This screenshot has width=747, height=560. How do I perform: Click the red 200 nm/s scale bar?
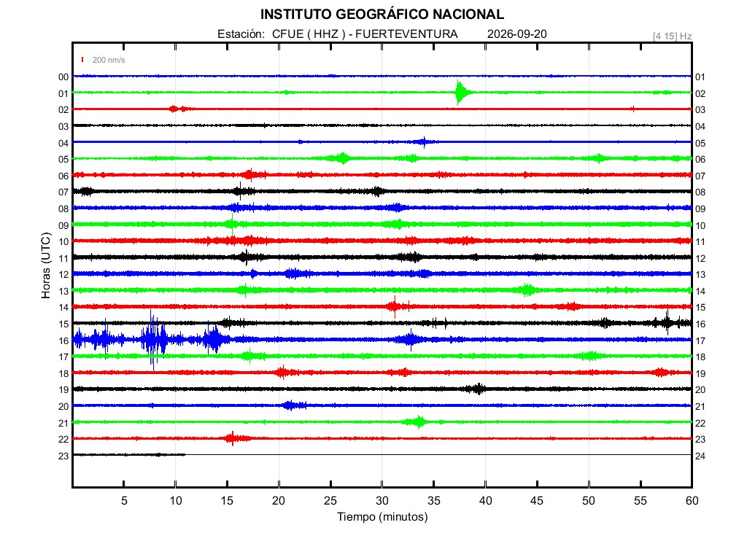[x=82, y=60]
